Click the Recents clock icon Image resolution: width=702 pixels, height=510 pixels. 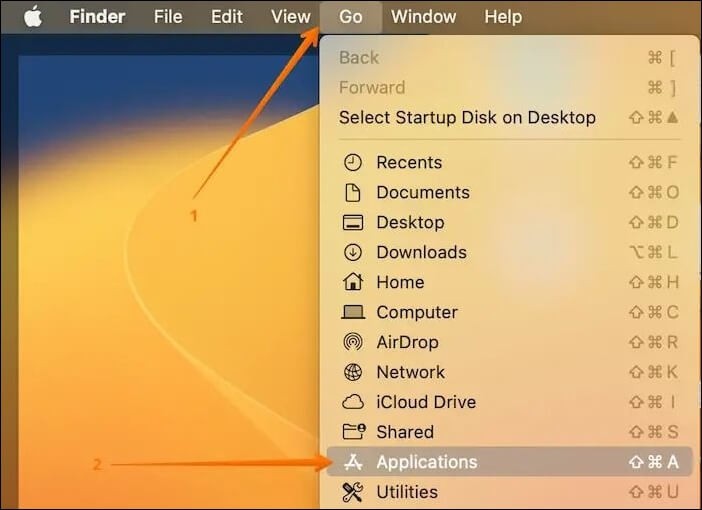pos(352,162)
